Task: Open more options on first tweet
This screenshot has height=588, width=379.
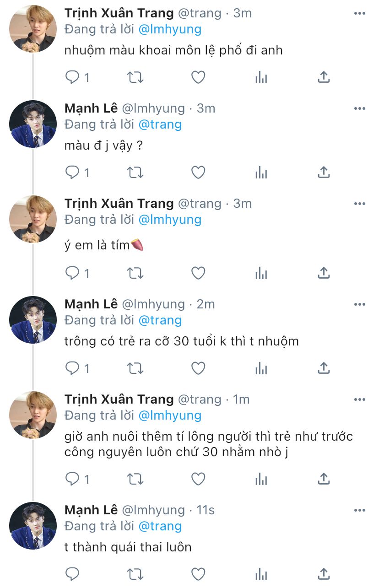Action: tap(360, 13)
